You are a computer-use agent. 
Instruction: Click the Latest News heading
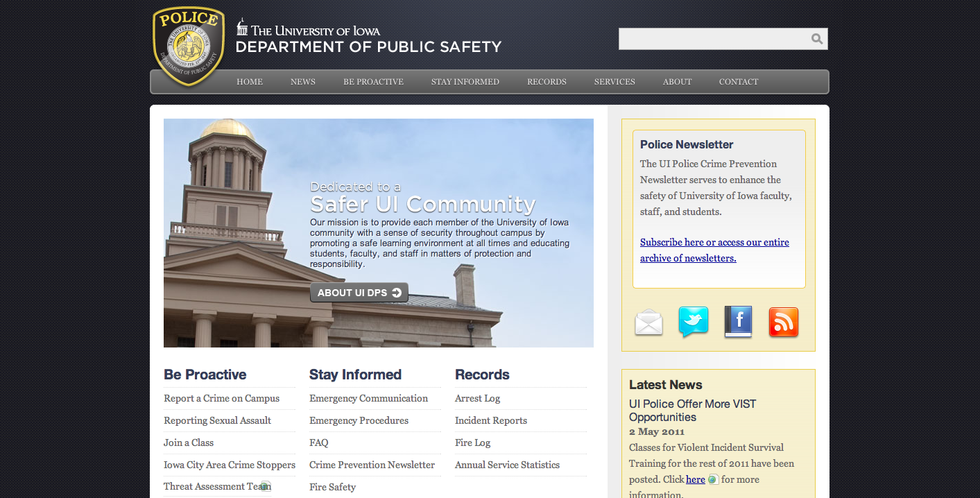point(666,385)
